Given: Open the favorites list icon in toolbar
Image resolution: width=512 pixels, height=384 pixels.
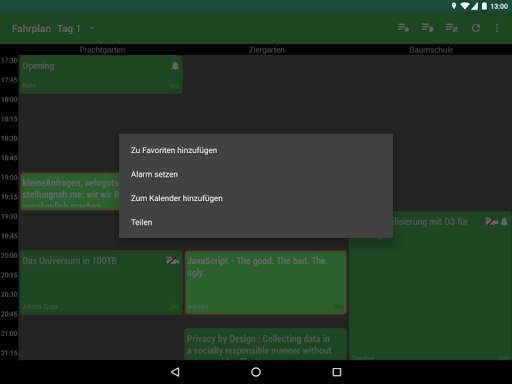Looking at the screenshot, I should tap(403, 28).
